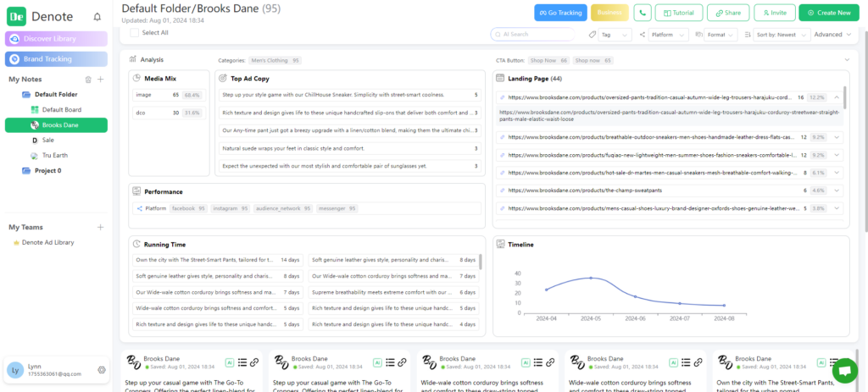Screen dimensions: 868x392
Task: Copy link icon on fourth Brooks Dane card
Action: click(x=698, y=362)
